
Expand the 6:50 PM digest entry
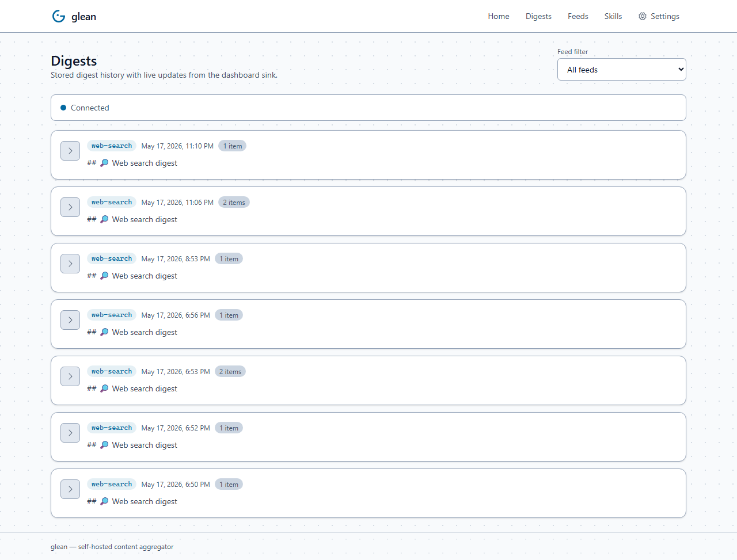[70, 489]
